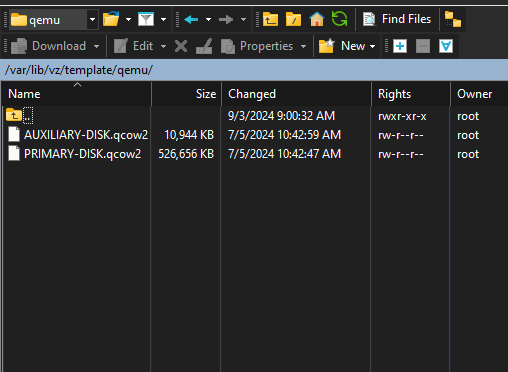The height and width of the screenshot is (372, 508).
Task: Click the Properties button
Action: [257, 46]
